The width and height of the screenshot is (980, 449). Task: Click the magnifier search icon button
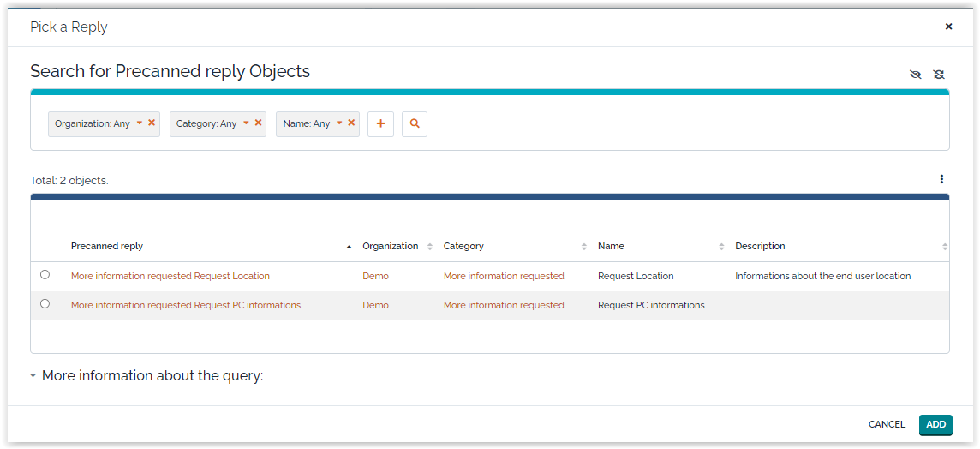[415, 124]
